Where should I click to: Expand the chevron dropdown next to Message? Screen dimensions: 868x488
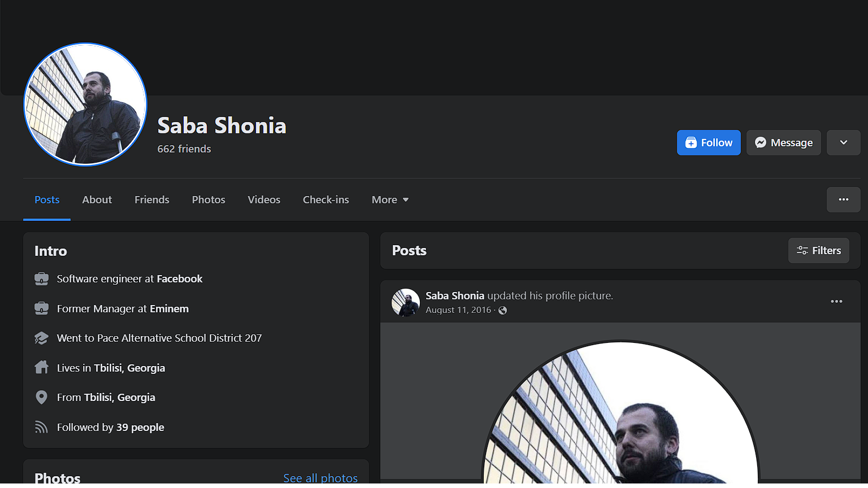click(x=843, y=143)
